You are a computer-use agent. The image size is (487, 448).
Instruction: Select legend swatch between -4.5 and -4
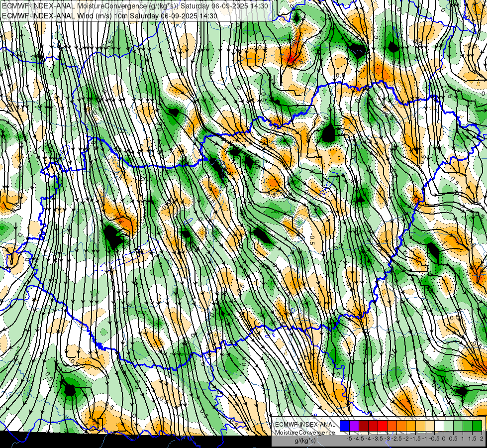pyautogui.click(x=364, y=426)
